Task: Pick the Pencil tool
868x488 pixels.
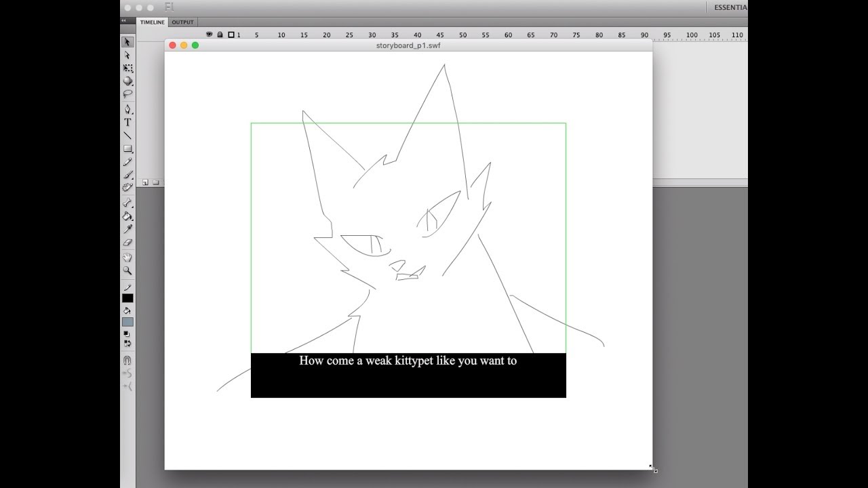Action: (x=127, y=162)
